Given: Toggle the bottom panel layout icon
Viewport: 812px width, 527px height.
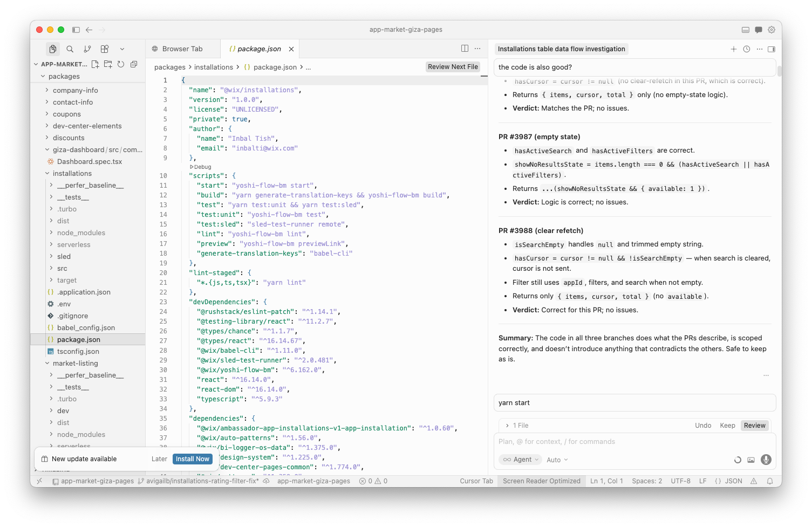Looking at the screenshot, I should coord(746,30).
